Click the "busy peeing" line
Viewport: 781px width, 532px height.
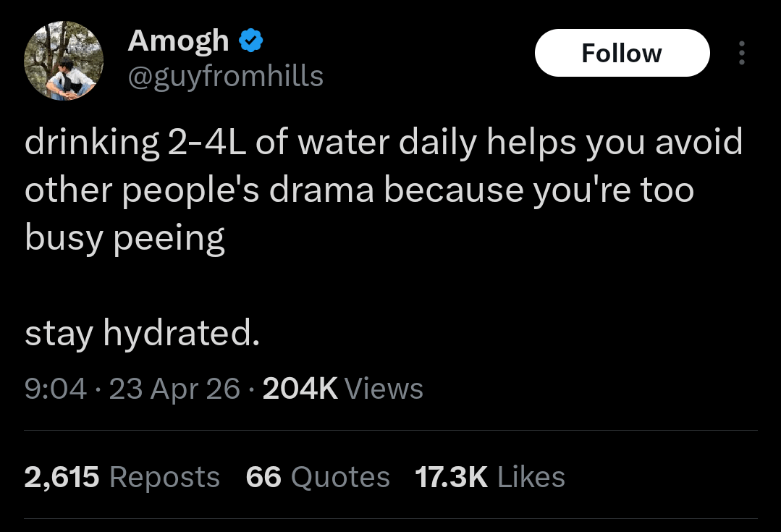(124, 238)
